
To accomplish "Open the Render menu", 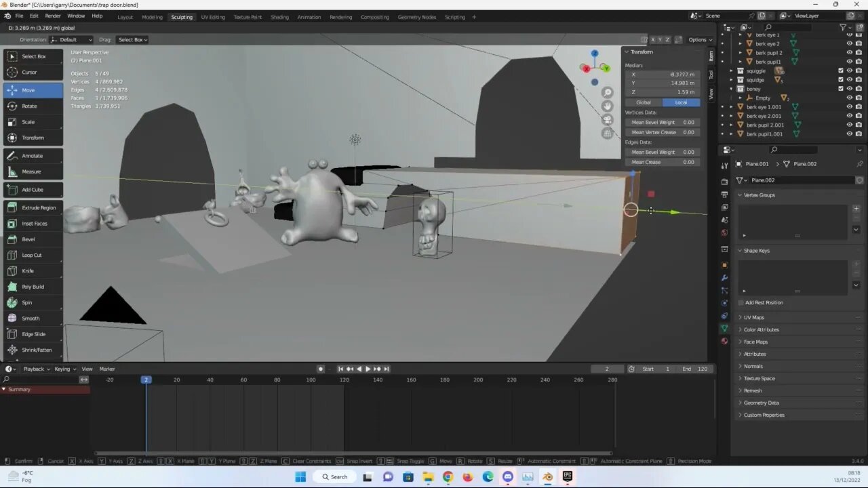I will pos(53,16).
